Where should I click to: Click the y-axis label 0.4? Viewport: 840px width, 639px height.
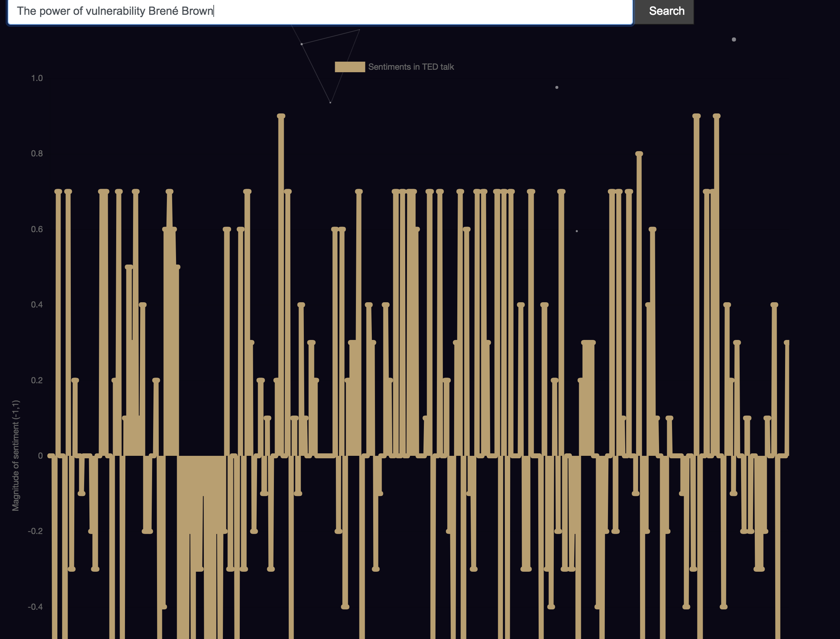tap(37, 305)
